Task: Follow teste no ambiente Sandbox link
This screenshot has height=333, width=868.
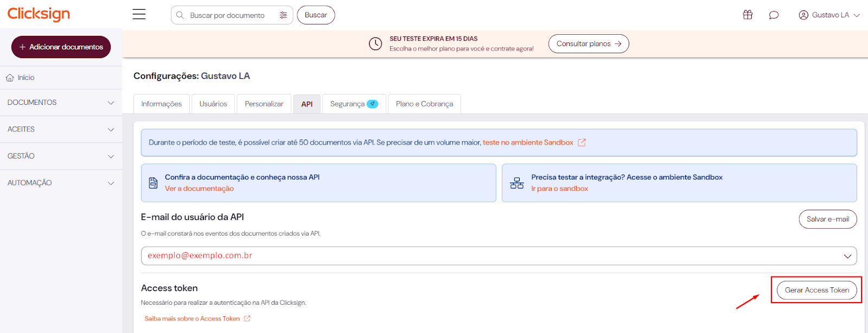Action: [x=528, y=142]
